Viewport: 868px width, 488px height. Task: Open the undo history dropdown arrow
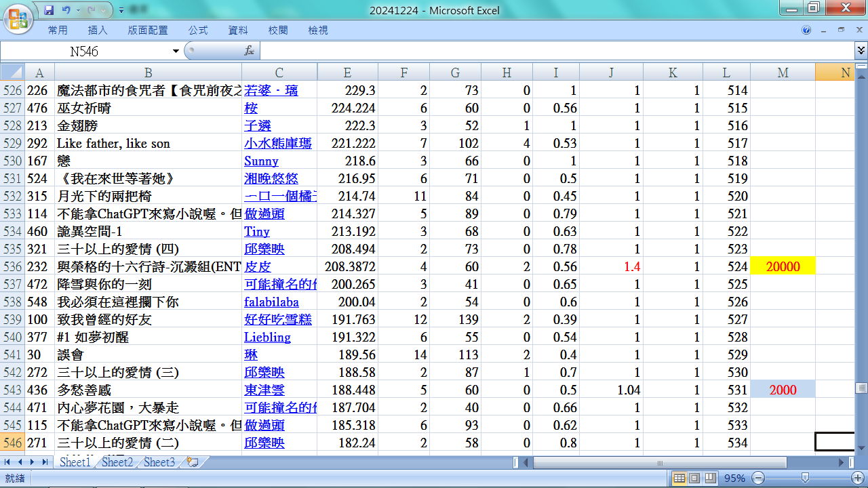tap(78, 11)
